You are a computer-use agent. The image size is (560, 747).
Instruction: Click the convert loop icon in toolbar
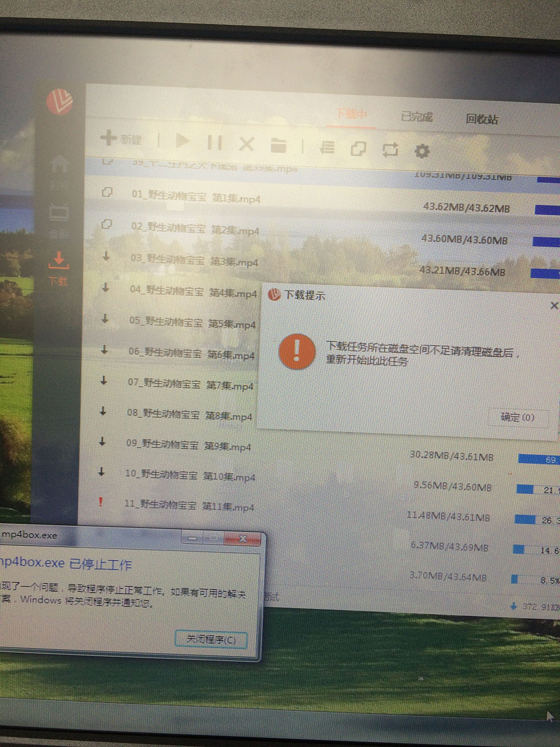pos(390,150)
